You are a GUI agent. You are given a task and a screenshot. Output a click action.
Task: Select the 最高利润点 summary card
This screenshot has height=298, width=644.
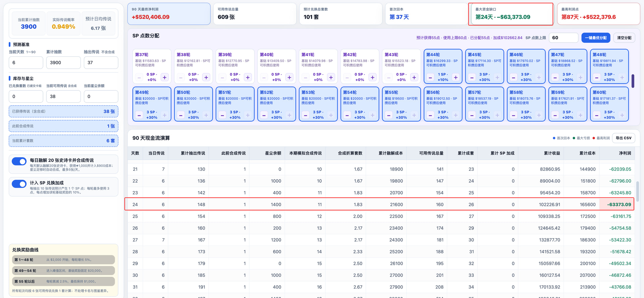pyautogui.click(x=599, y=14)
